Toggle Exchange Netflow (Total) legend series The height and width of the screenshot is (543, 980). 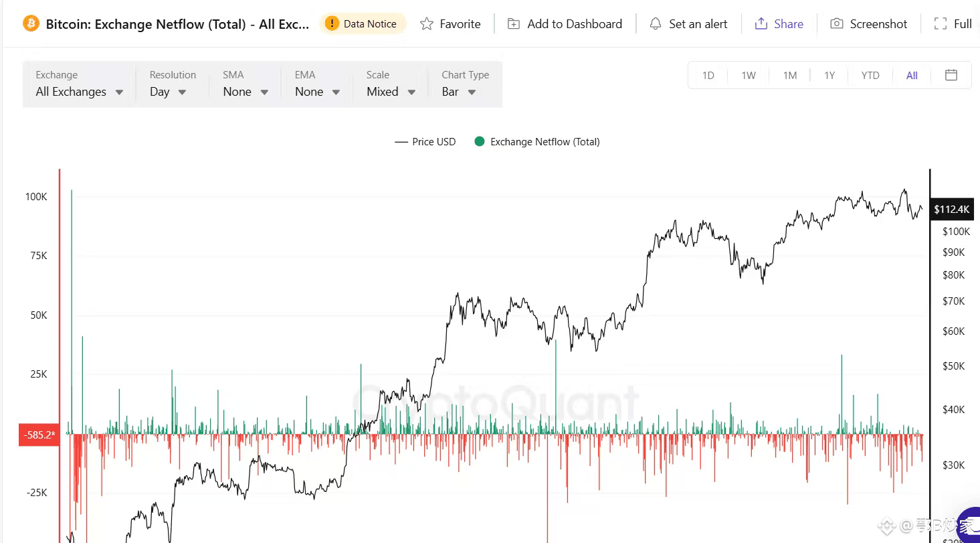(x=537, y=142)
